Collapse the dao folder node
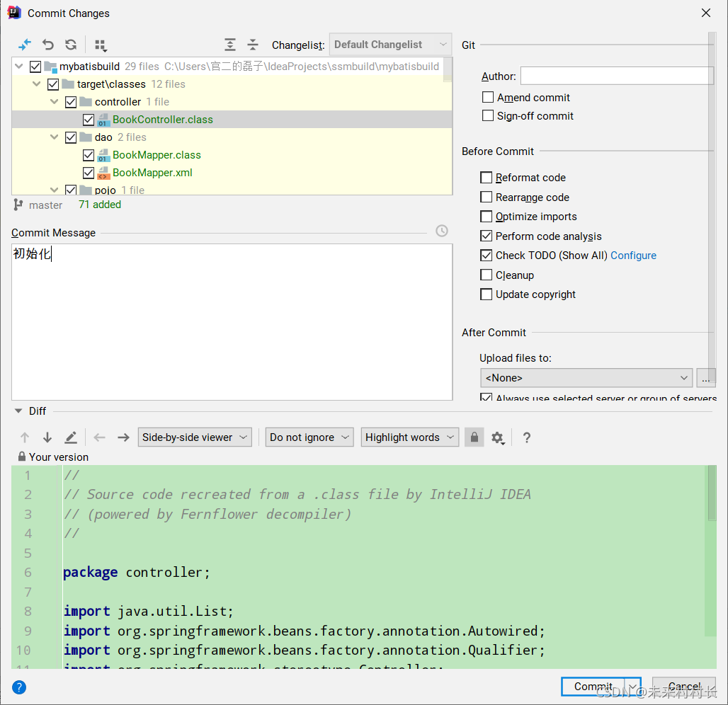Screen dimensions: 728x705 [54, 137]
